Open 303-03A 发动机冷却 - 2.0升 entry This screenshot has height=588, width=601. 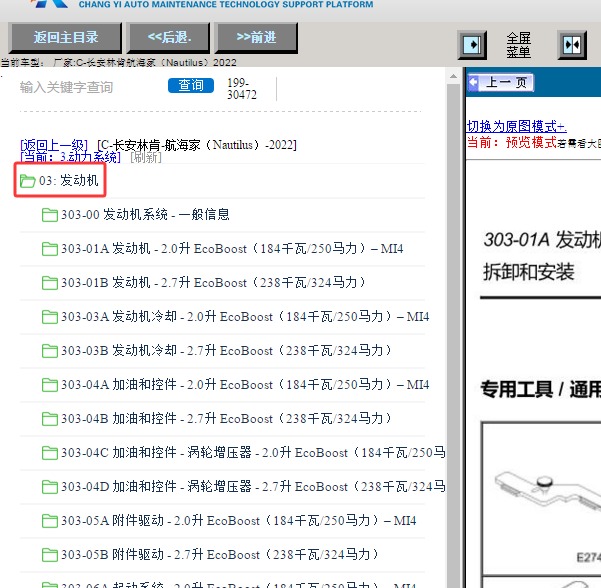point(245,317)
